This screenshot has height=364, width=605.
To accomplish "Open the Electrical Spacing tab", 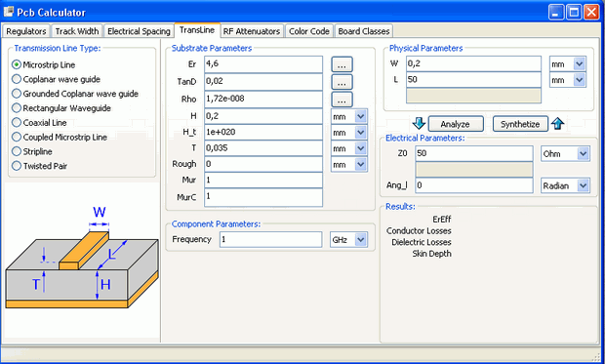I will click(139, 31).
